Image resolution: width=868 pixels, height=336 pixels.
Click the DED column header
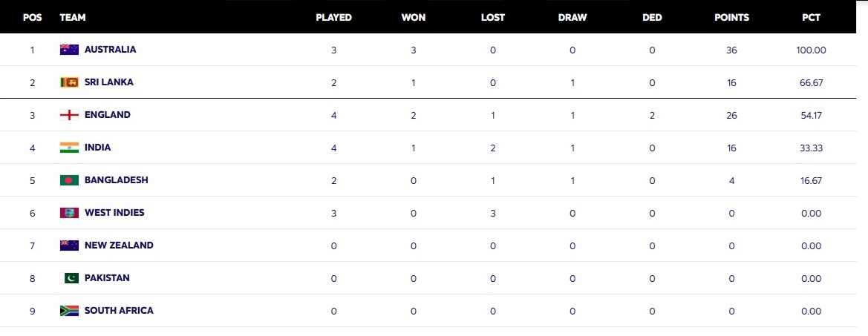click(x=652, y=18)
